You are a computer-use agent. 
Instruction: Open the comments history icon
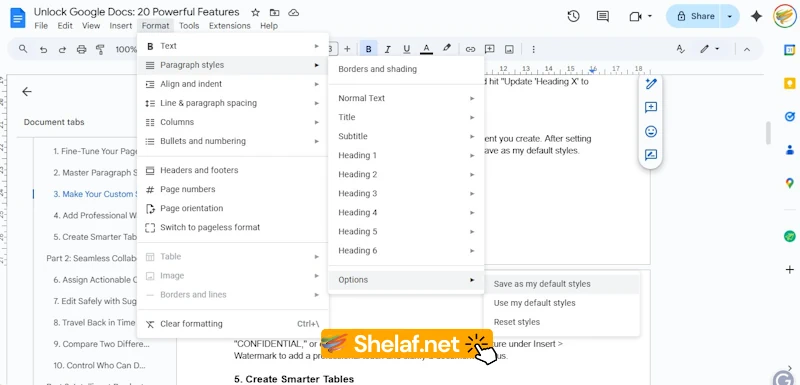(x=603, y=16)
